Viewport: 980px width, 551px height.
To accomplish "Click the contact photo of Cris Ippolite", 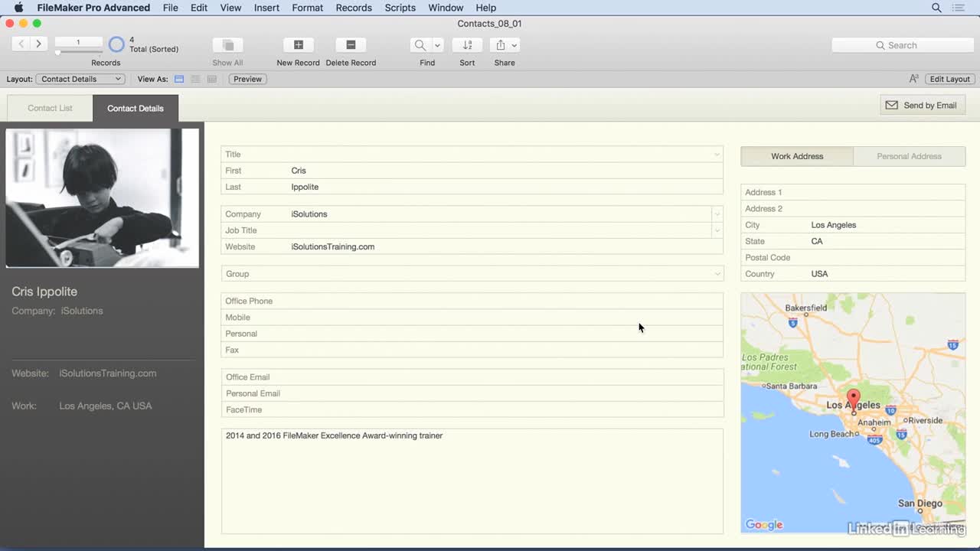I will pyautogui.click(x=102, y=198).
